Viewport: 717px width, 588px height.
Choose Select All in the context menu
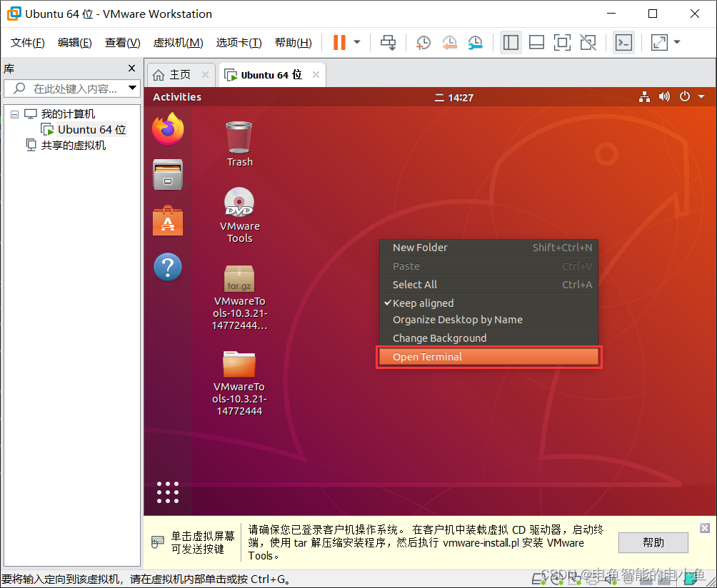[x=488, y=285]
